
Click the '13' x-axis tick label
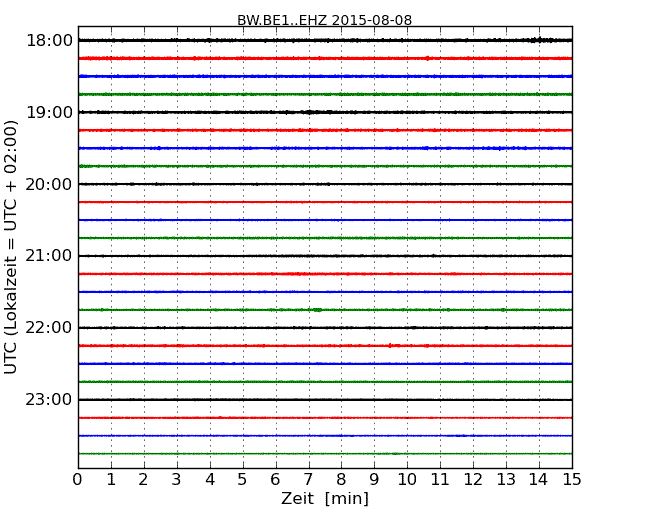click(506, 480)
